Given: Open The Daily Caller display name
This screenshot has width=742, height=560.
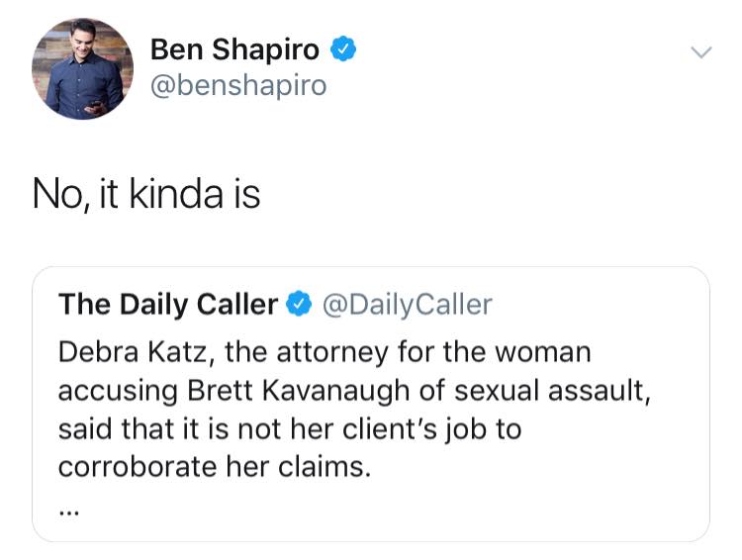Looking at the screenshot, I should point(168,304).
